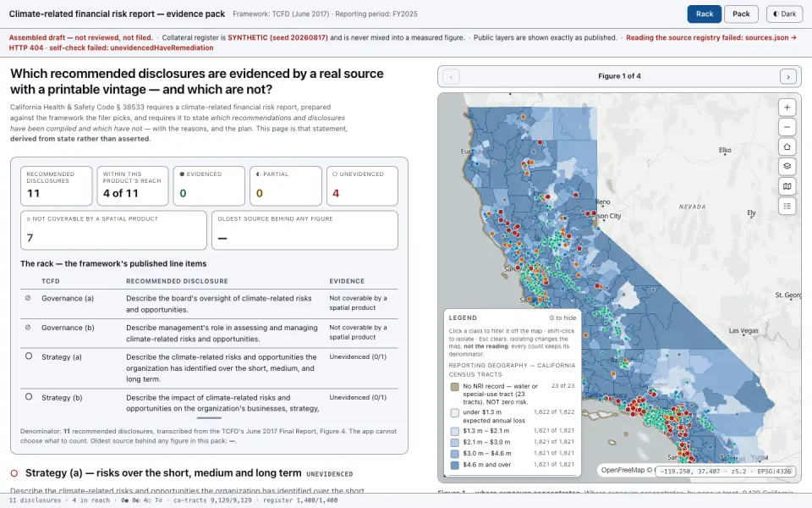Go to the next figure
Viewport: 812px width, 508px height.
pos(788,77)
